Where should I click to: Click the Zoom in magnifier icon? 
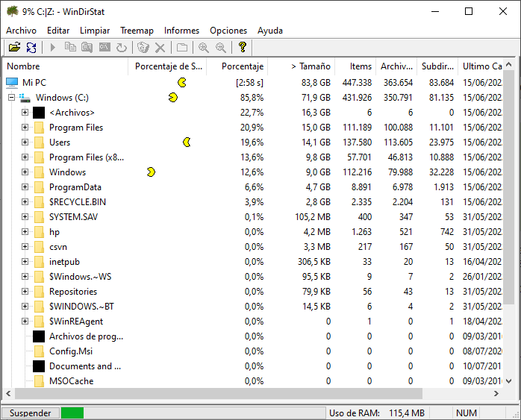pos(203,48)
